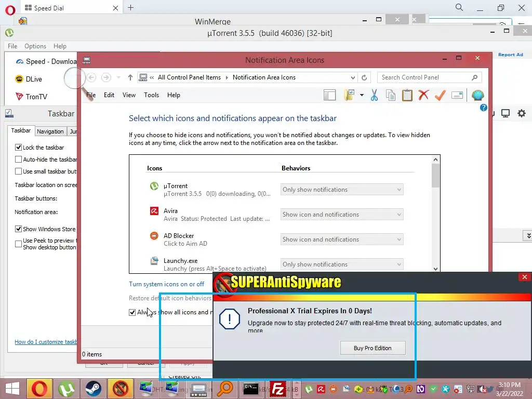Click the orange checkmark Properties toolbar icon

point(440,96)
